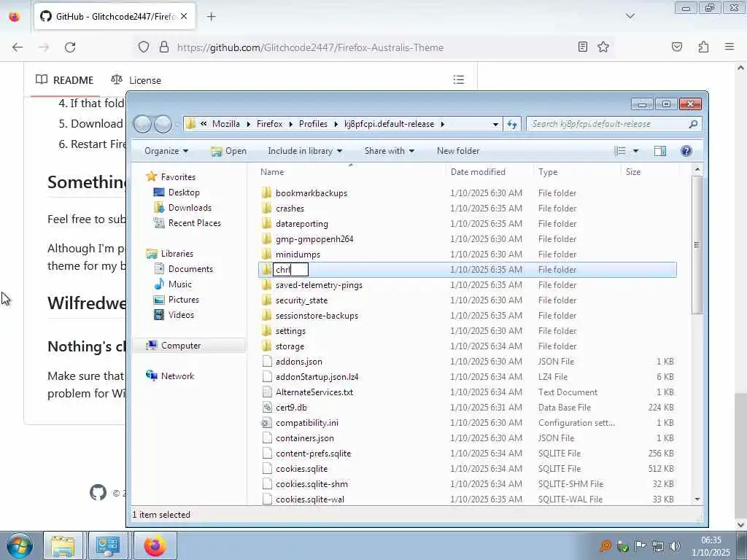Click the Firefox back arrow button

point(18,47)
